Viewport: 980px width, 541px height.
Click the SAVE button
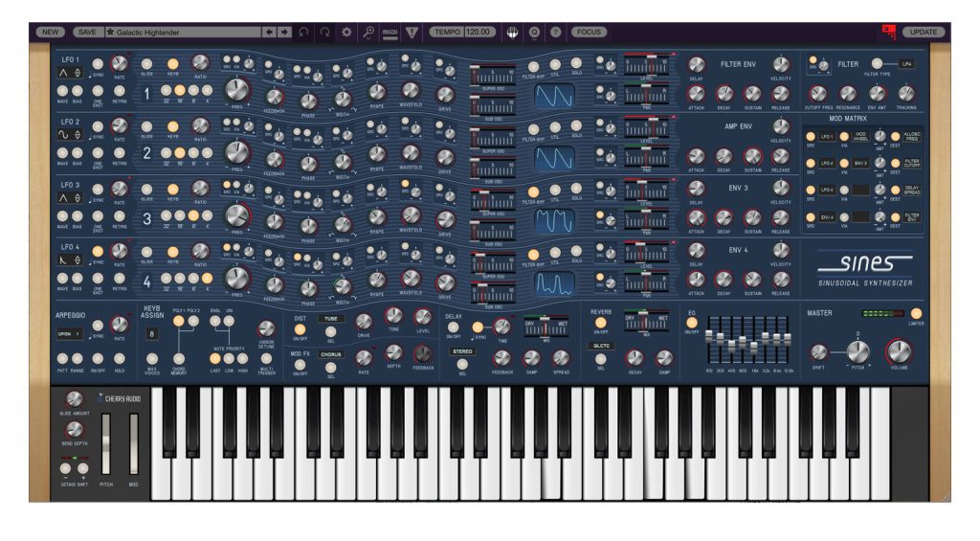pos(87,32)
